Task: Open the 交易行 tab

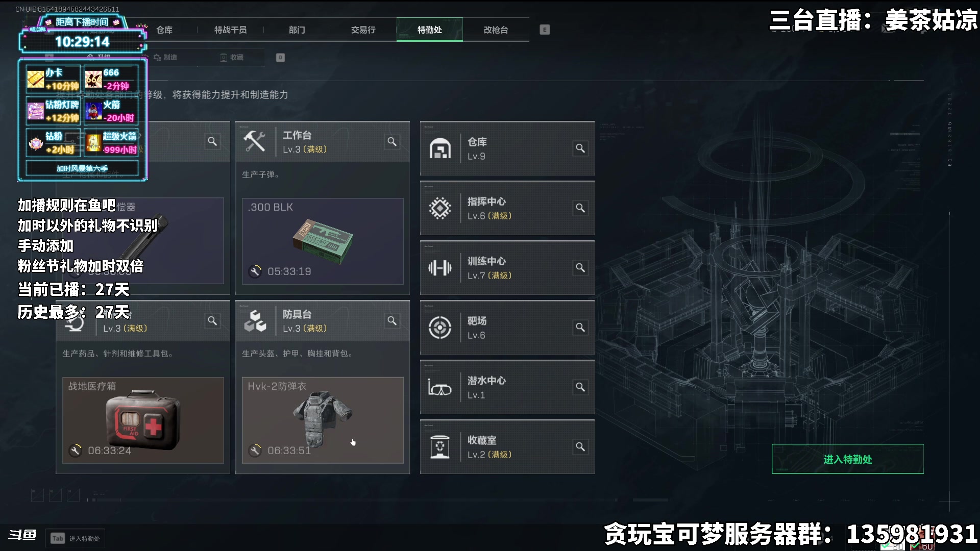Action: [363, 30]
